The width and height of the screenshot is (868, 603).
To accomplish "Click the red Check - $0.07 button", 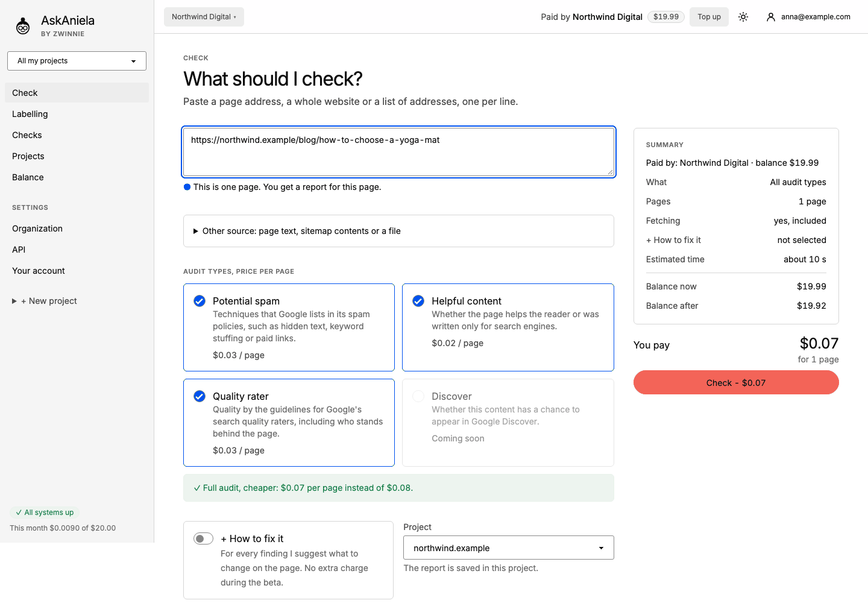I will coord(736,382).
